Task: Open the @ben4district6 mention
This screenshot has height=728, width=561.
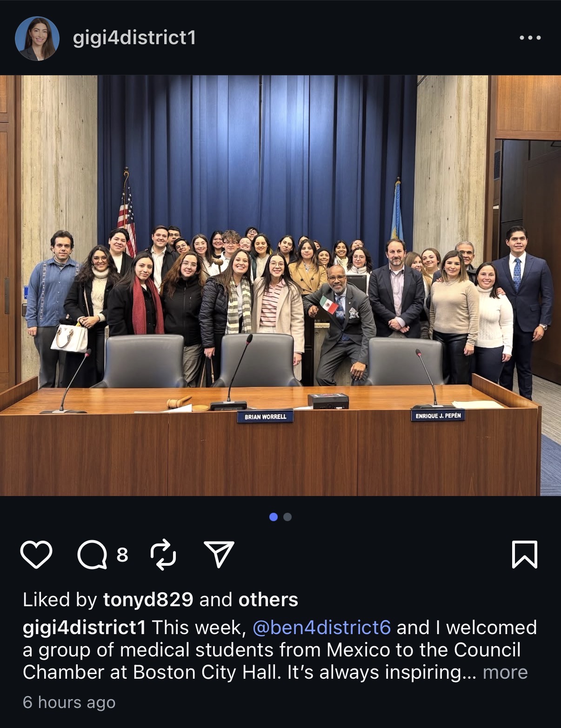Action: [x=321, y=628]
